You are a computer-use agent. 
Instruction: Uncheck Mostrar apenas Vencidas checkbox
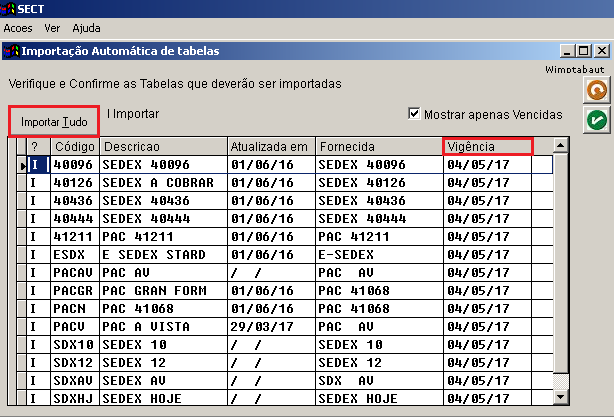click(414, 114)
